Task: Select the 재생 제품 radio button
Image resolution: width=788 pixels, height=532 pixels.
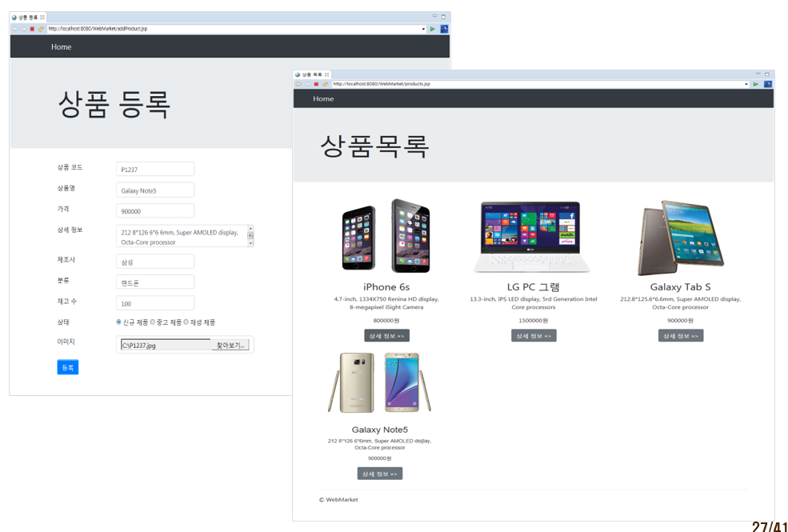Action: 186,322
